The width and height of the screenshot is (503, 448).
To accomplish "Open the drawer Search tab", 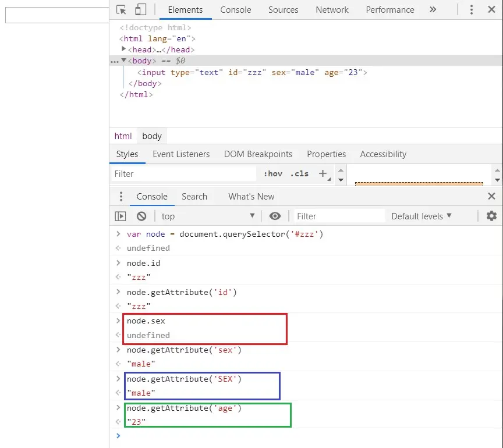I will coord(194,197).
